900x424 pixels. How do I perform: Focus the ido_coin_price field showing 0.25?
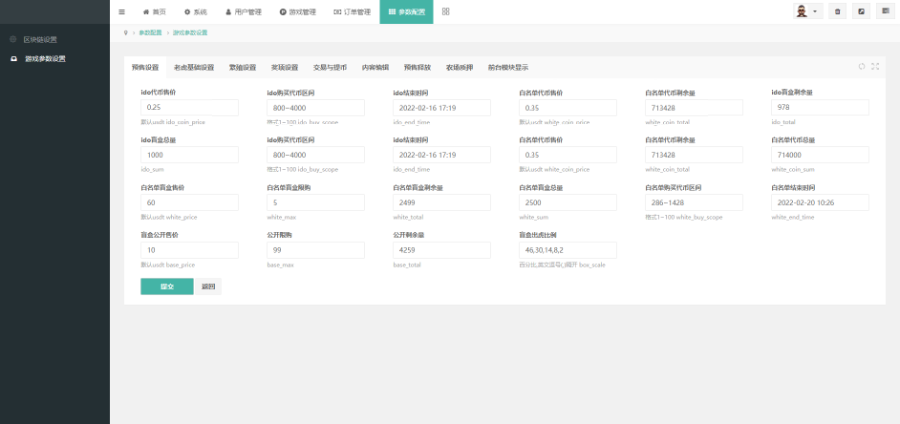click(x=189, y=107)
